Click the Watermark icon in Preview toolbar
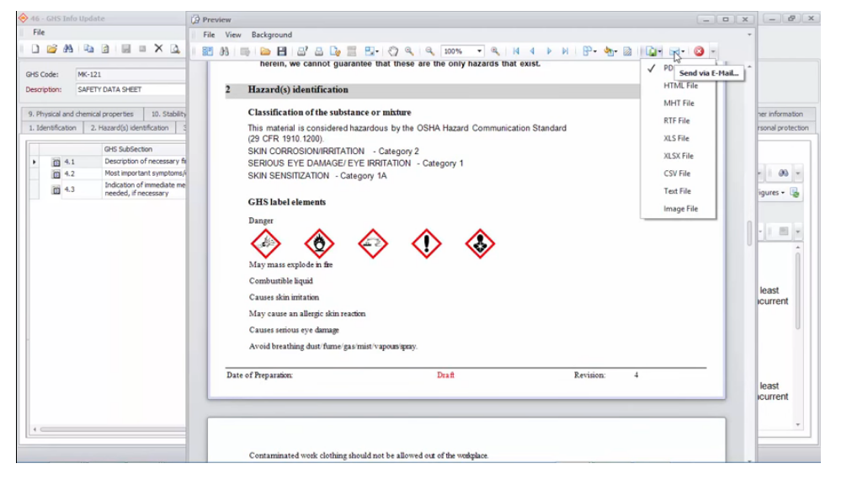This screenshot has height=490, width=868. pyautogui.click(x=627, y=51)
